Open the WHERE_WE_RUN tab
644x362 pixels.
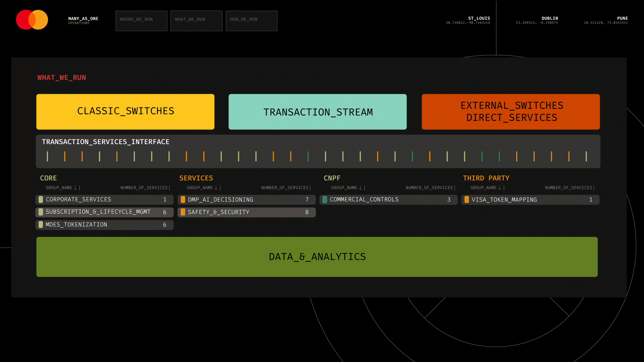point(141,21)
